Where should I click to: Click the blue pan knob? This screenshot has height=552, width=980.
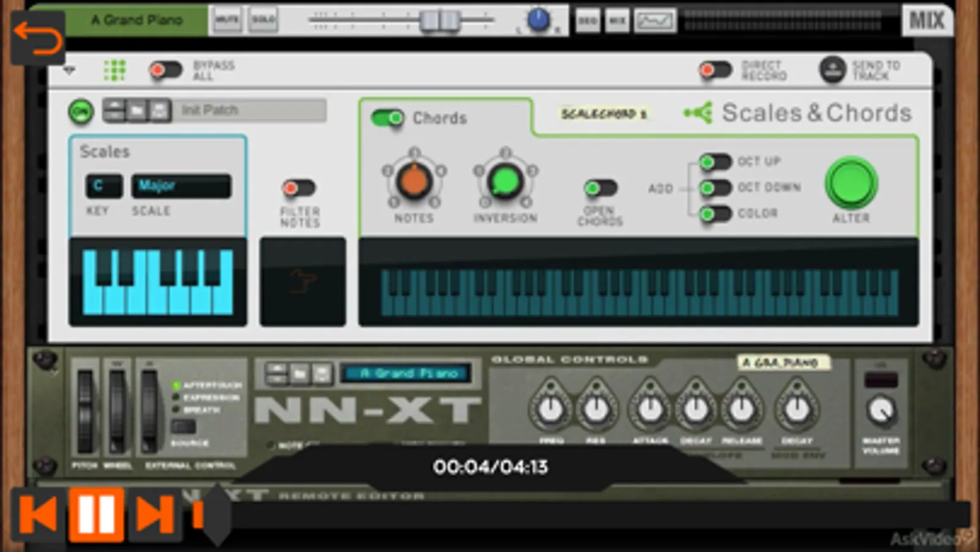click(x=538, y=20)
